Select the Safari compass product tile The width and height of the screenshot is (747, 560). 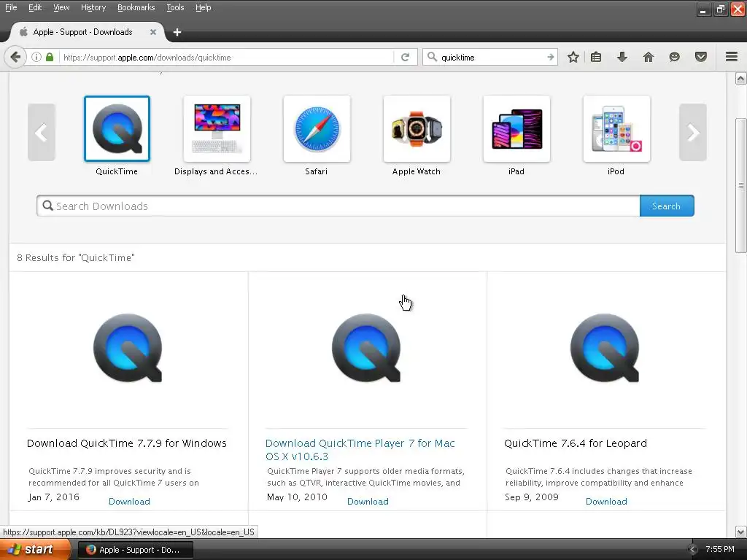[x=317, y=128]
